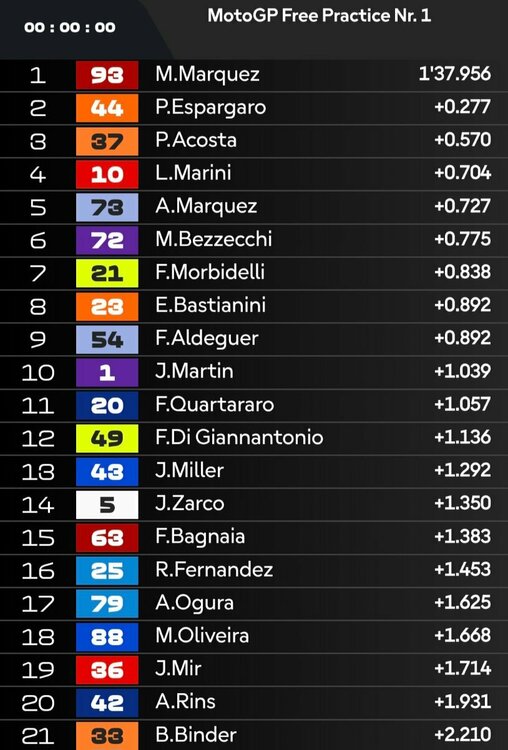Viewport: 508px width, 750px height.
Task: Click the red number 10 badge
Action: 107,174
